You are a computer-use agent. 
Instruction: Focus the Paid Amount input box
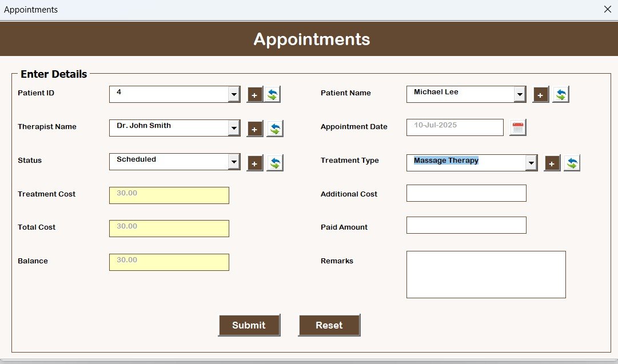pyautogui.click(x=467, y=225)
